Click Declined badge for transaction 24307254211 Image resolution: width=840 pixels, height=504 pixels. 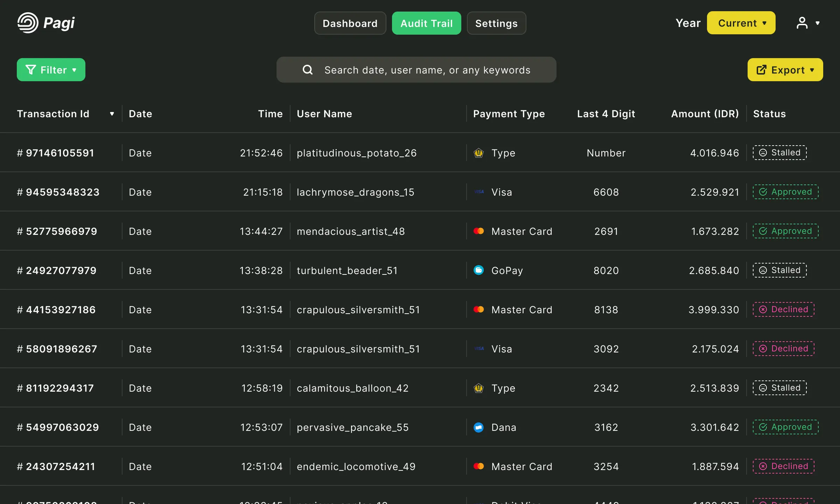784,466
